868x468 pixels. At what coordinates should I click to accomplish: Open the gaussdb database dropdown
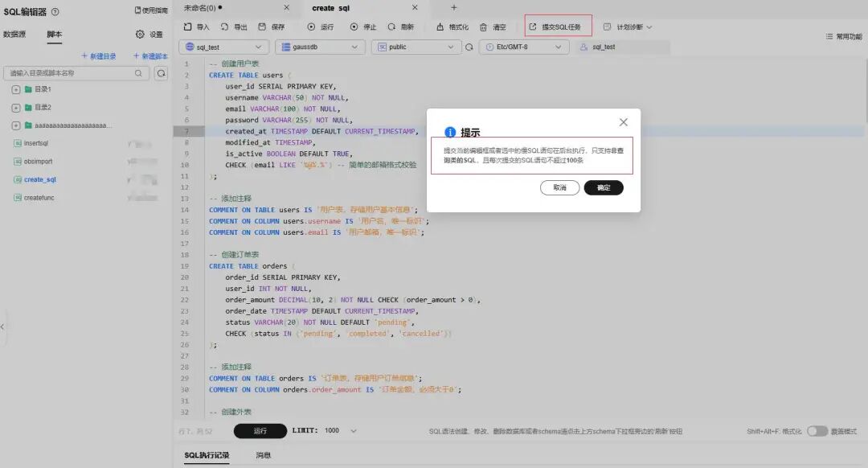[x=320, y=47]
